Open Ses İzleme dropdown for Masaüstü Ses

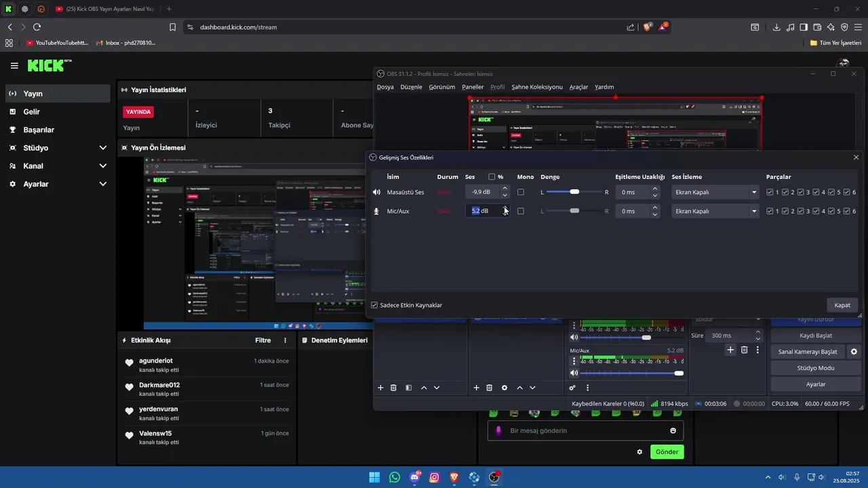tap(715, 192)
